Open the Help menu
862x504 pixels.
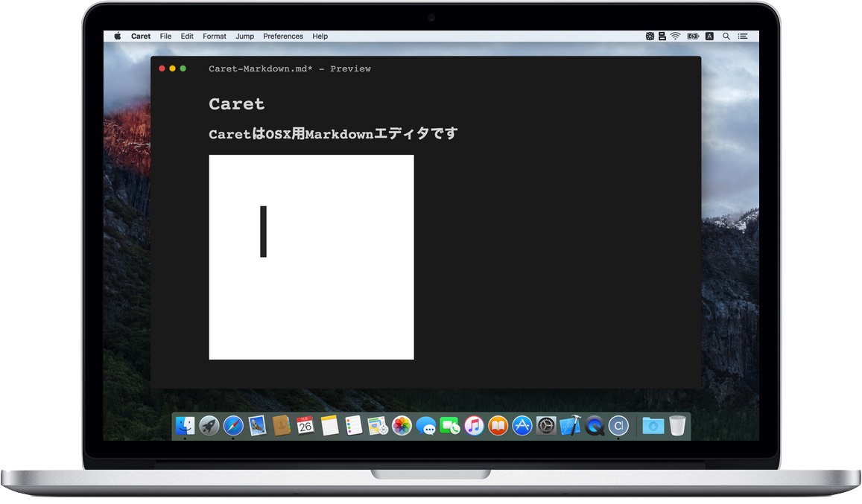[320, 36]
